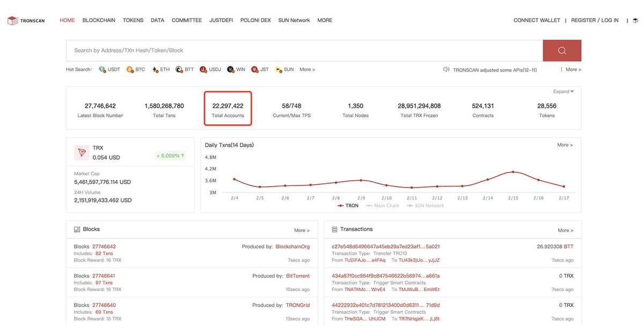The width and height of the screenshot is (644, 336).
Task: Toggle Main Chain series in chart legend
Action: click(383, 206)
